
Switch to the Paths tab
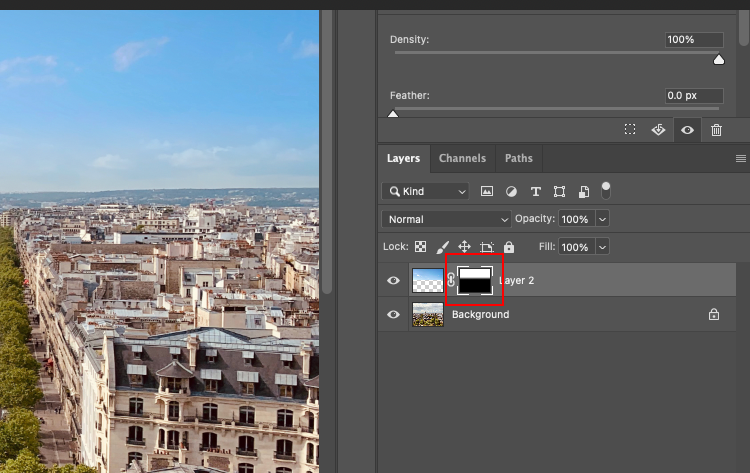point(518,158)
